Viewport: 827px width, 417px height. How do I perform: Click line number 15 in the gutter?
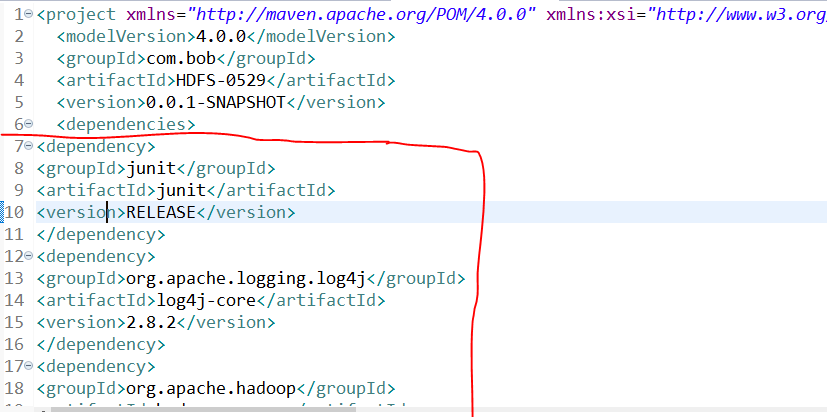click(x=14, y=322)
